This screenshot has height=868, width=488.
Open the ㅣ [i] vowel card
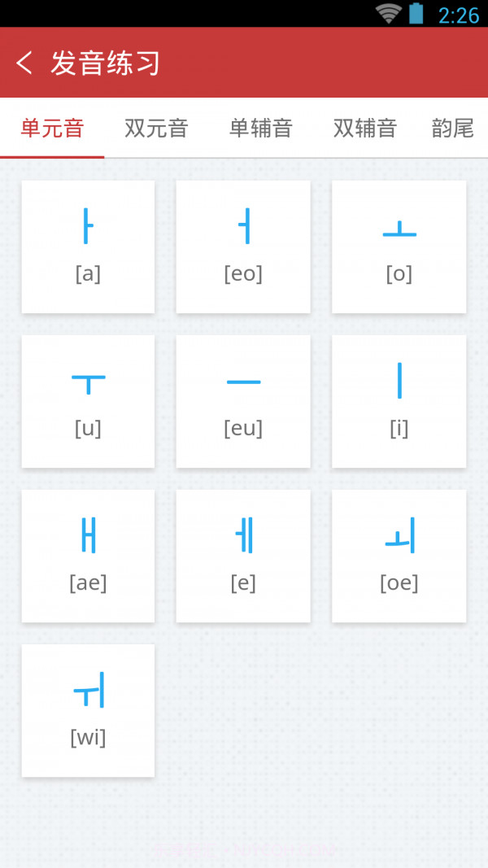[x=399, y=401]
